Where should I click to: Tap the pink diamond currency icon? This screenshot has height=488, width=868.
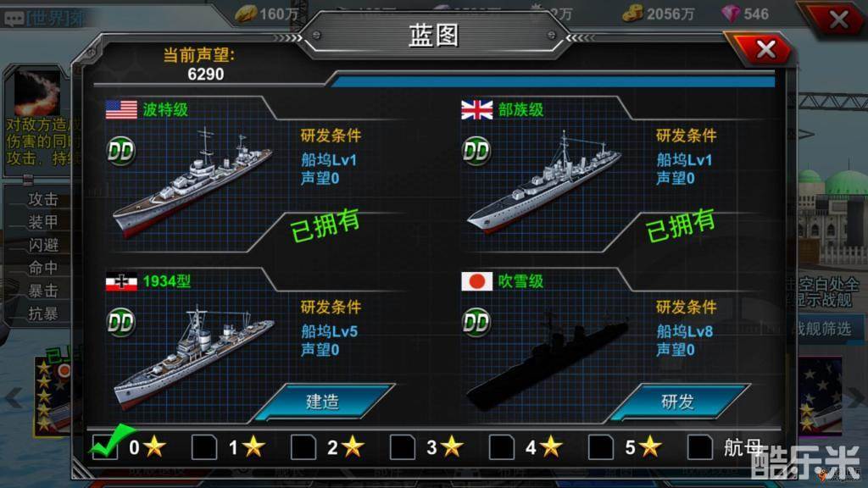pos(731,14)
